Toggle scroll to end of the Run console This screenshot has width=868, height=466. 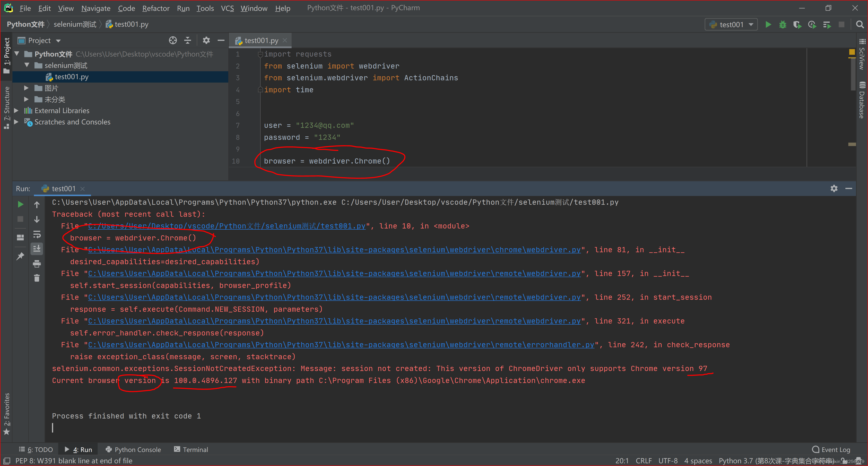click(x=37, y=249)
